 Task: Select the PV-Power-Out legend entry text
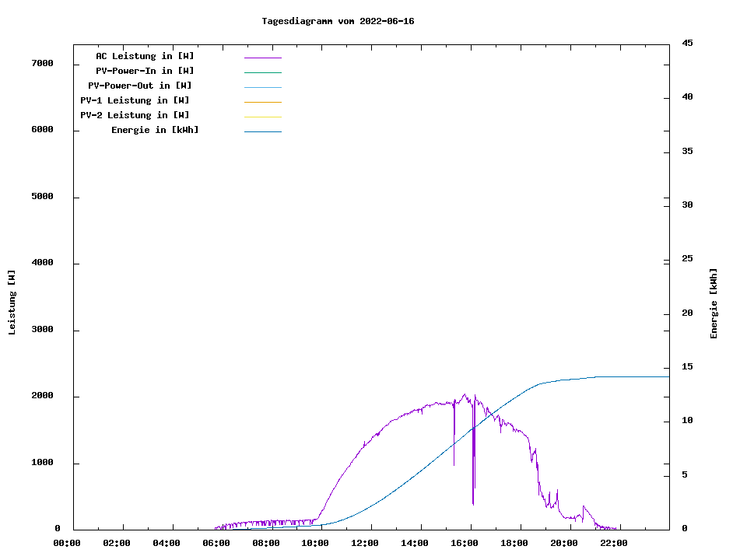pyautogui.click(x=140, y=86)
